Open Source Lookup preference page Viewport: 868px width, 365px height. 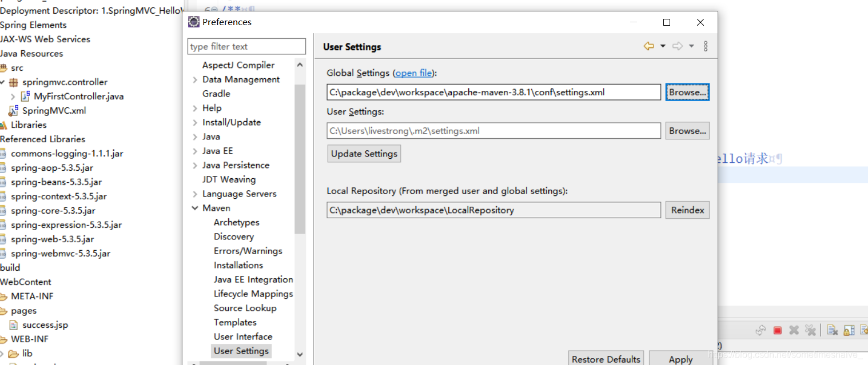pos(245,308)
